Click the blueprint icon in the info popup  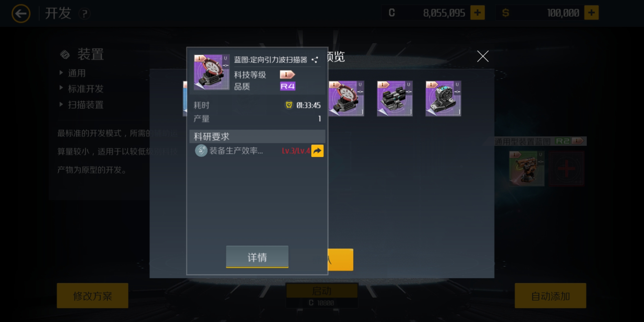(211, 72)
